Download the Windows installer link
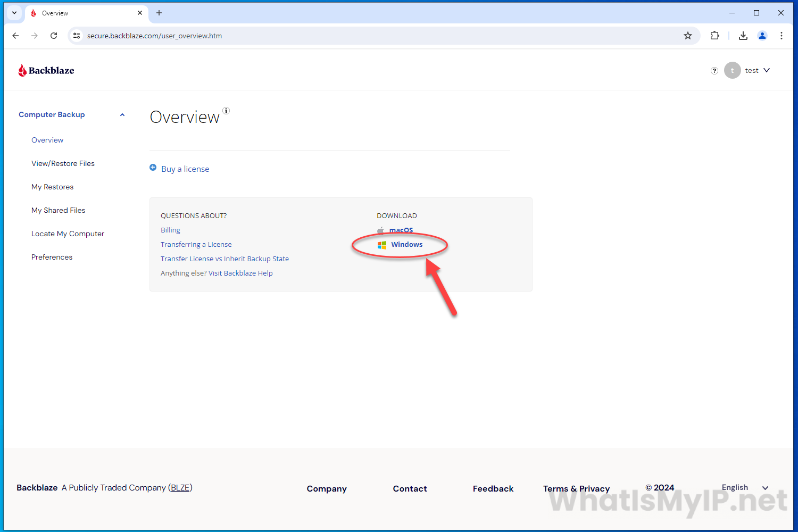 click(407, 244)
